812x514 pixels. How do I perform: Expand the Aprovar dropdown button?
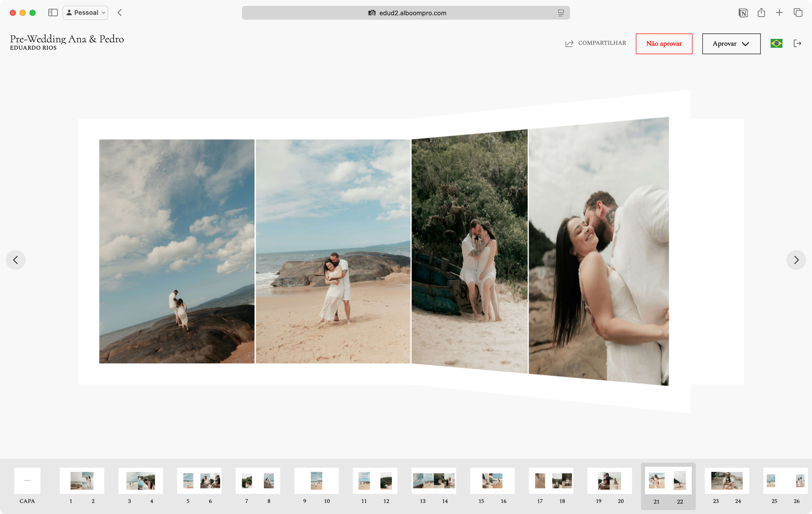[731, 44]
